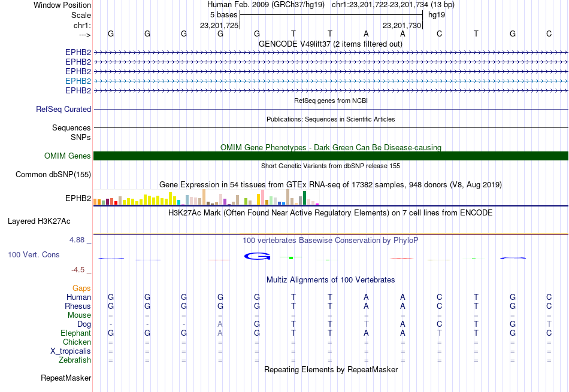The height and width of the screenshot is (392, 569).
Task: Open Multiz Alignments of 100 Vertebrates title
Action: tap(331, 280)
